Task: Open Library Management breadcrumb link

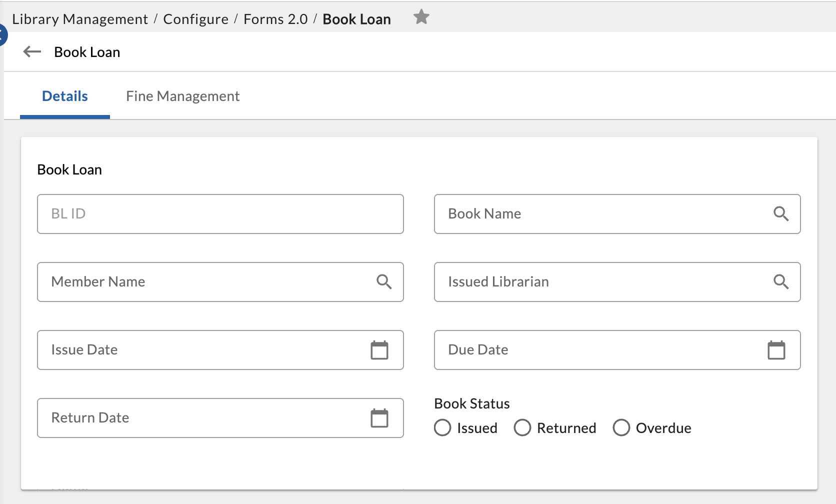Action: tap(80, 19)
